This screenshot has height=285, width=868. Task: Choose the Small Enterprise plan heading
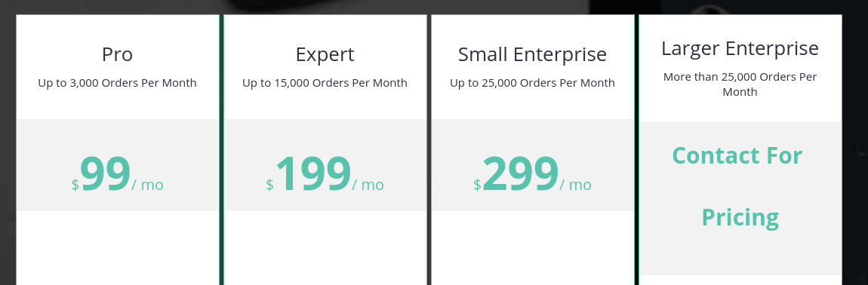pyautogui.click(x=533, y=55)
